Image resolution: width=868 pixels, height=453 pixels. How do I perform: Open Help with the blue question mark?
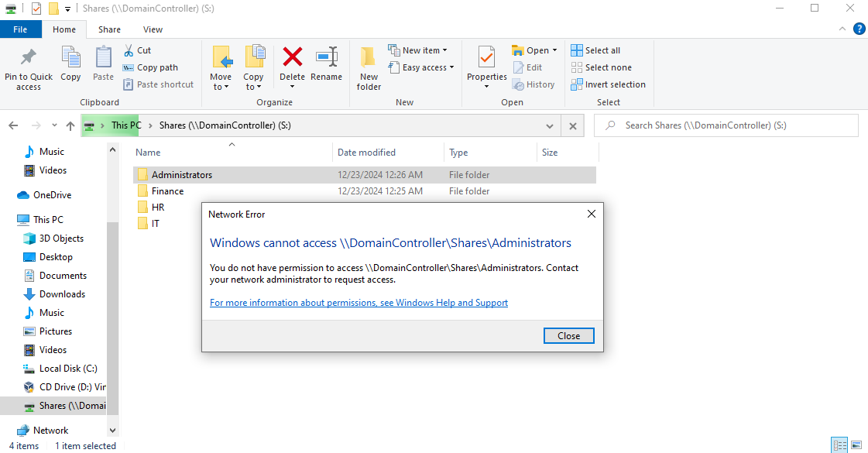(x=859, y=29)
